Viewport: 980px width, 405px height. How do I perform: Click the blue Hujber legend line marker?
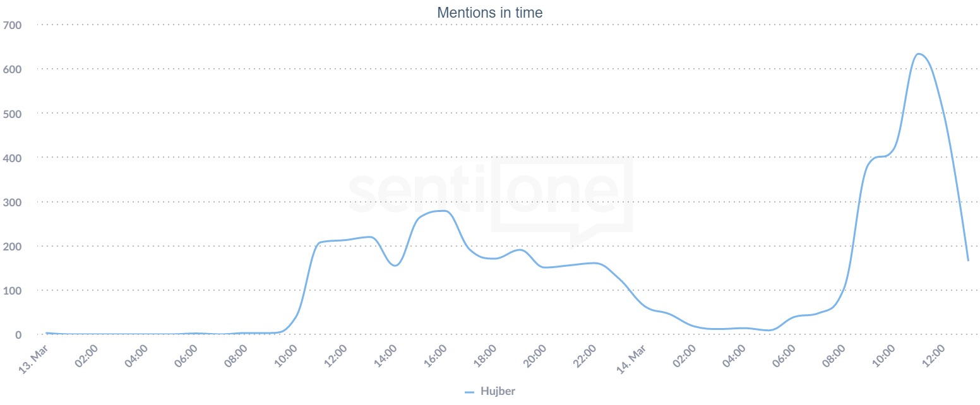pos(469,392)
